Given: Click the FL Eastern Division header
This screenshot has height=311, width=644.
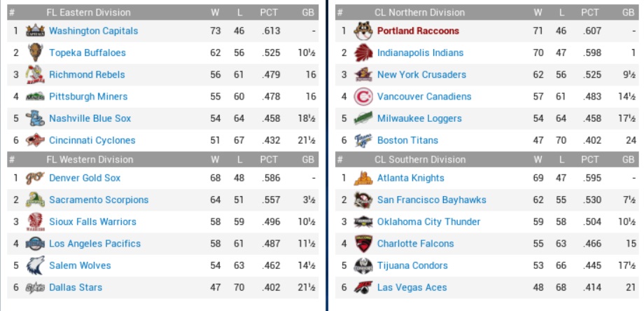Looking at the screenshot, I should (88, 13).
